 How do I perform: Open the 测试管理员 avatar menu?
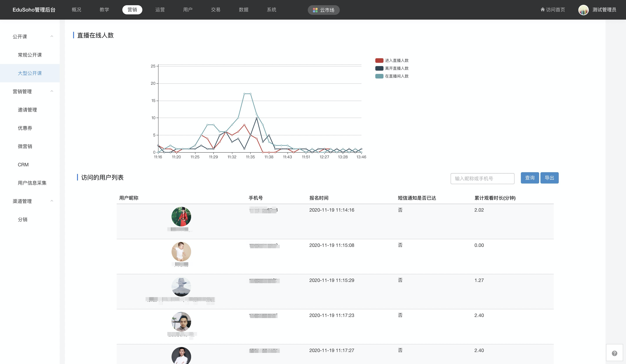coord(583,10)
